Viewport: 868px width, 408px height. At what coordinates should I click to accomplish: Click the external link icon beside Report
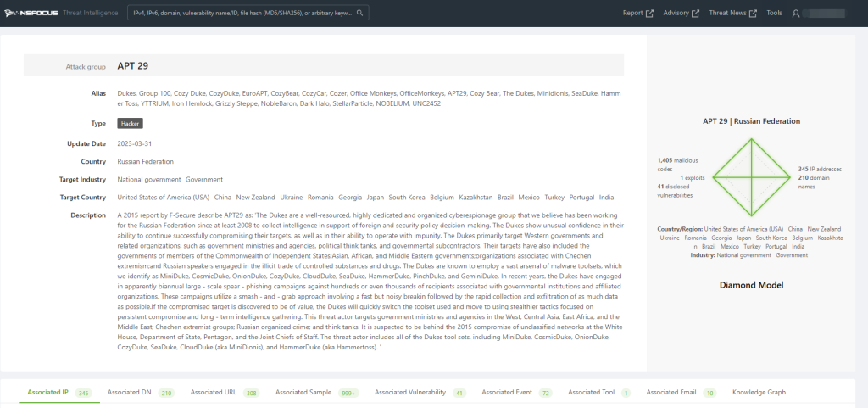point(650,14)
